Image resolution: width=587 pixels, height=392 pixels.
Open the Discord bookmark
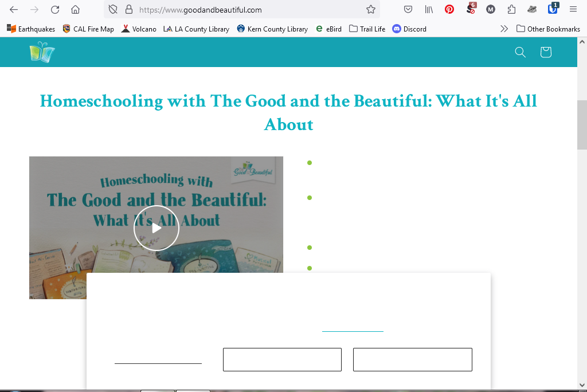(409, 29)
